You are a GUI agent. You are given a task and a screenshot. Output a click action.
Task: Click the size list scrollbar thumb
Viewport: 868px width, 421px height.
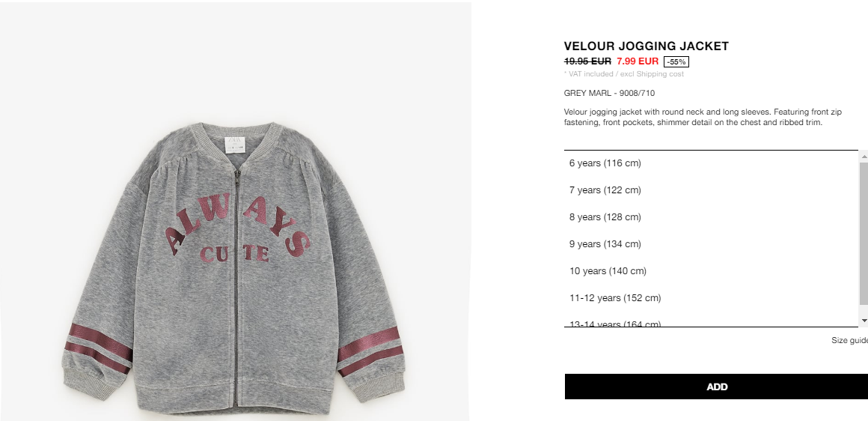pos(864,233)
